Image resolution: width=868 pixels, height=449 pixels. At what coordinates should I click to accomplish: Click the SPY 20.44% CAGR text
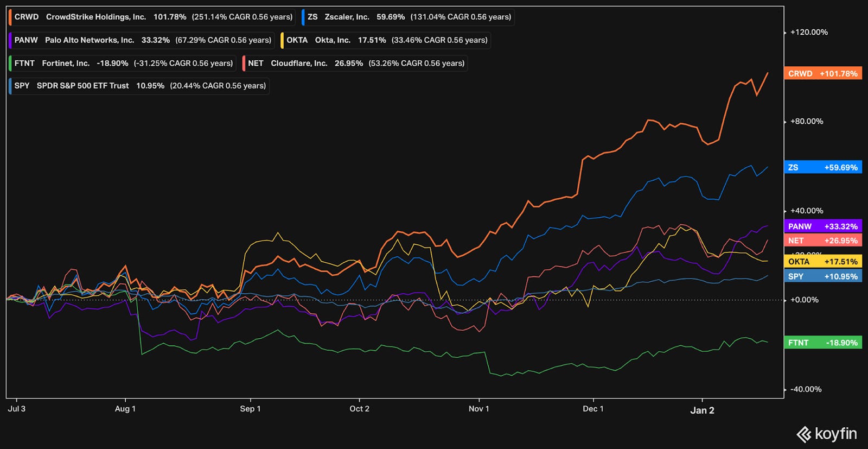218,86
